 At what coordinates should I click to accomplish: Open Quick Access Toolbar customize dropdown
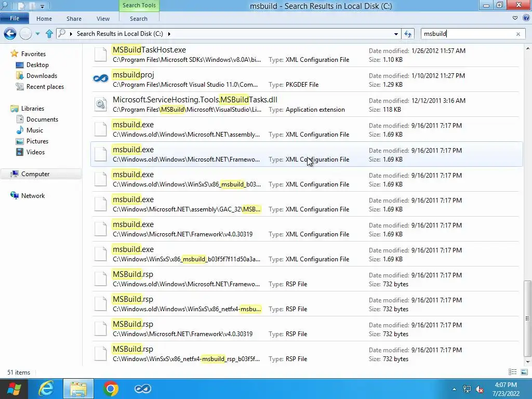[x=42, y=6]
